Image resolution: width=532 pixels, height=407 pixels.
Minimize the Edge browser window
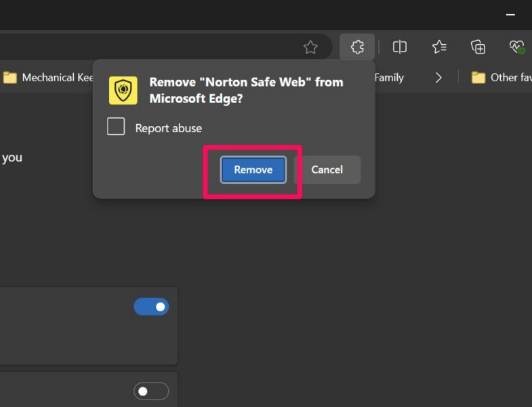click(x=510, y=14)
